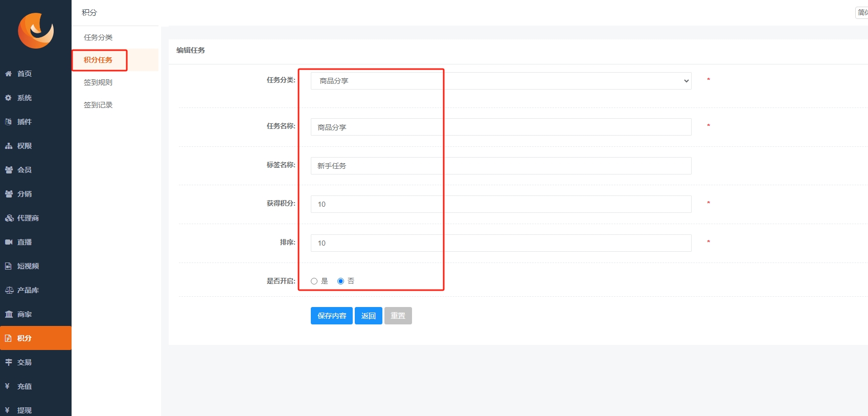Open 签到记录 submenu item
The width and height of the screenshot is (868, 416).
click(x=98, y=105)
